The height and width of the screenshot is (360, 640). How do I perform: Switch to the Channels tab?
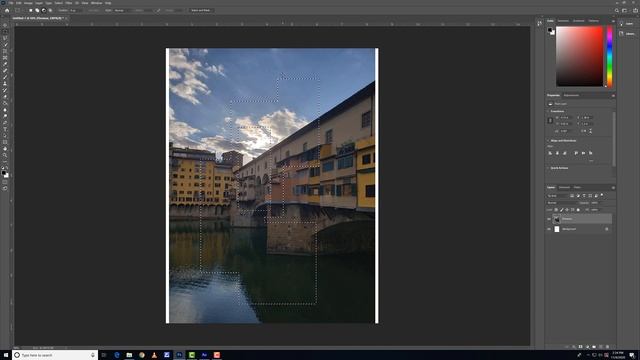[564, 187]
